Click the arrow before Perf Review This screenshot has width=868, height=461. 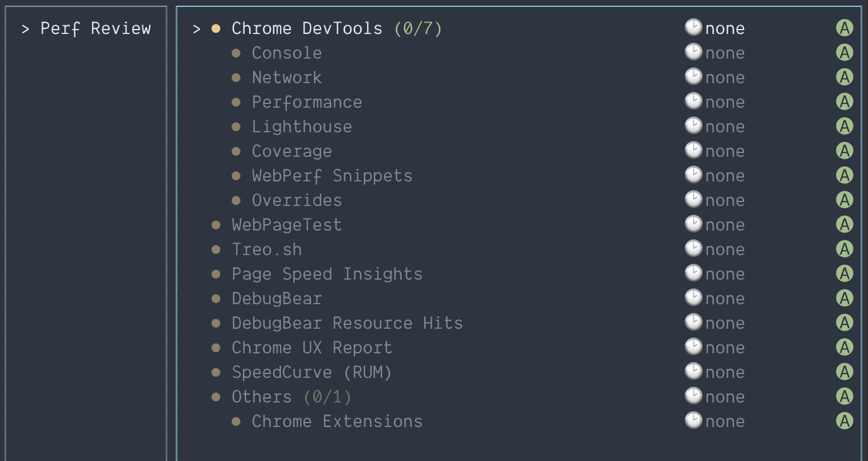pyautogui.click(x=26, y=28)
